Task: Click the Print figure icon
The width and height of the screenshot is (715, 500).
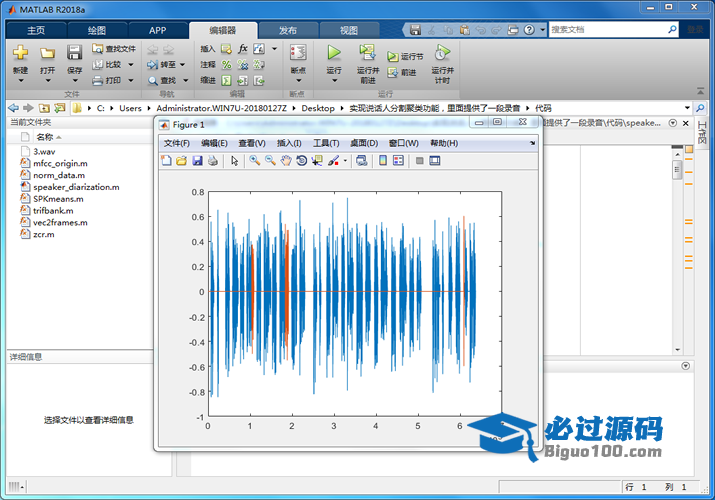Action: [212, 160]
